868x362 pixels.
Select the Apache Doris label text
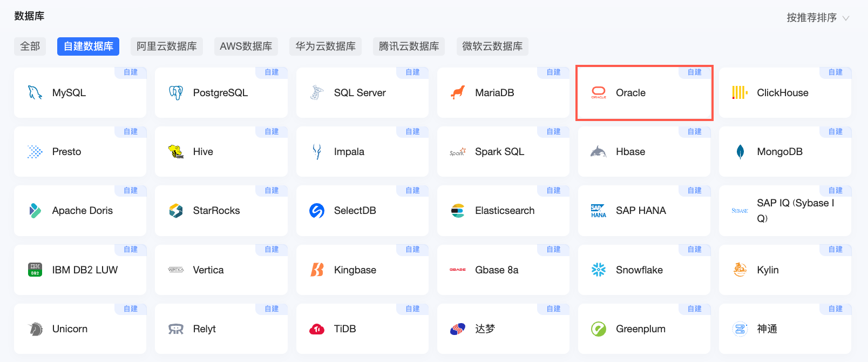pyautogui.click(x=83, y=211)
